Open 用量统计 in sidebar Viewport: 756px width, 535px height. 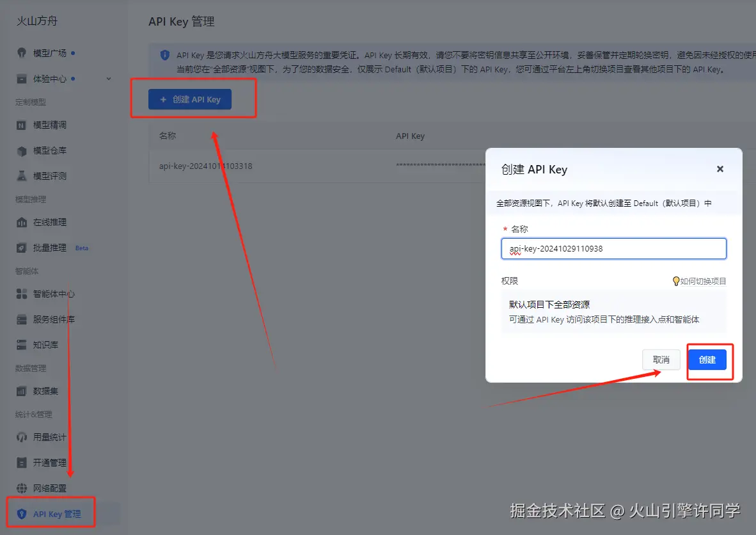point(50,438)
